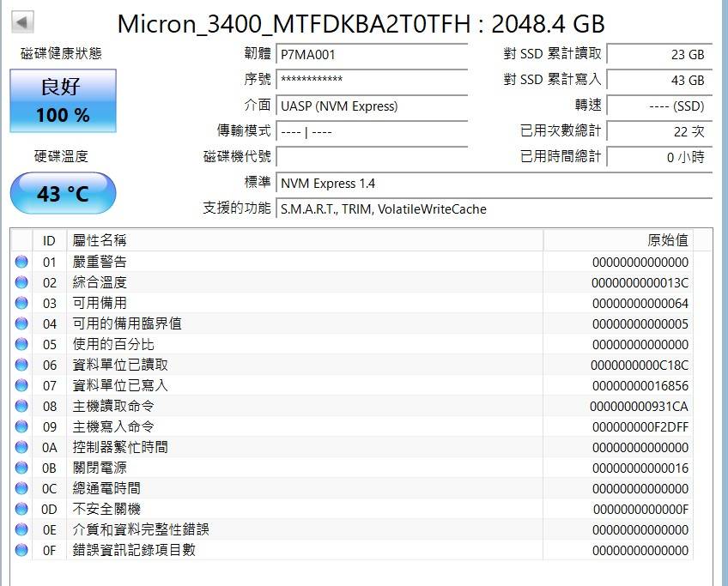Click the status dot for 綜合溫度 row
The image size is (728, 586).
[21, 282]
